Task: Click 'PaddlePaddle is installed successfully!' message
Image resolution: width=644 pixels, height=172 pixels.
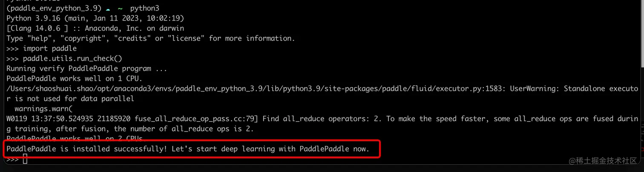Action: [x=86, y=149]
